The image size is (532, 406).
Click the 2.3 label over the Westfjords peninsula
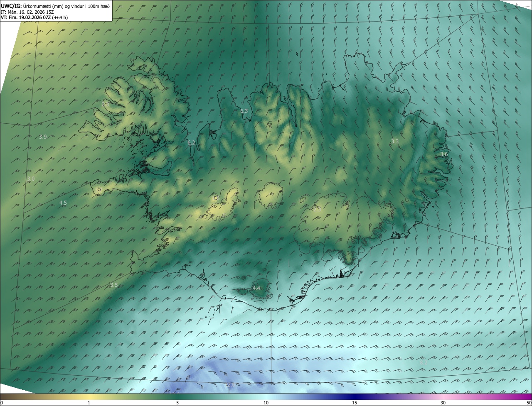tap(105, 104)
